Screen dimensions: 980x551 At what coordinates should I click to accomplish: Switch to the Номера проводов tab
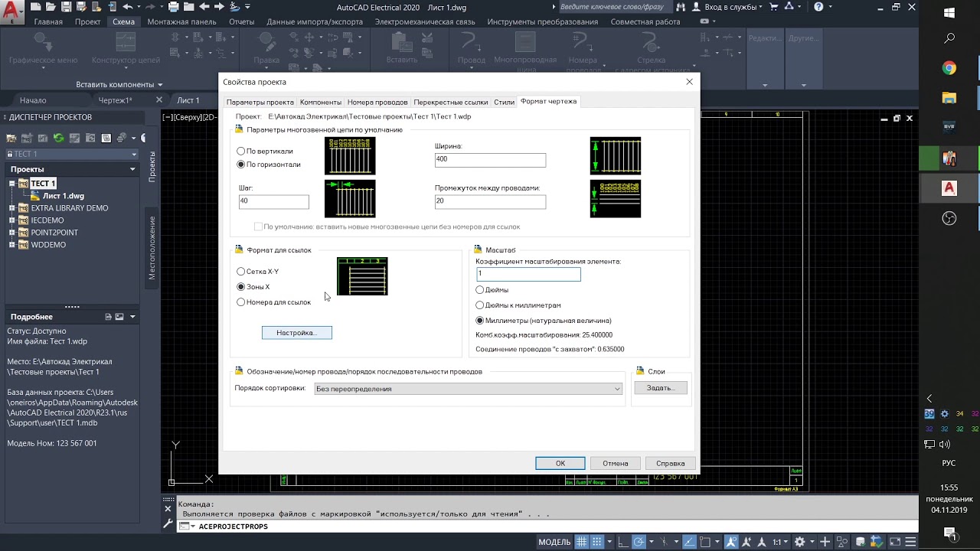[377, 102]
